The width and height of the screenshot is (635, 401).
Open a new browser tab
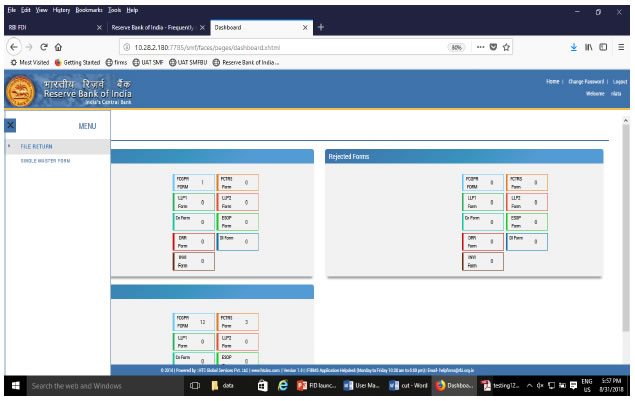click(x=322, y=26)
